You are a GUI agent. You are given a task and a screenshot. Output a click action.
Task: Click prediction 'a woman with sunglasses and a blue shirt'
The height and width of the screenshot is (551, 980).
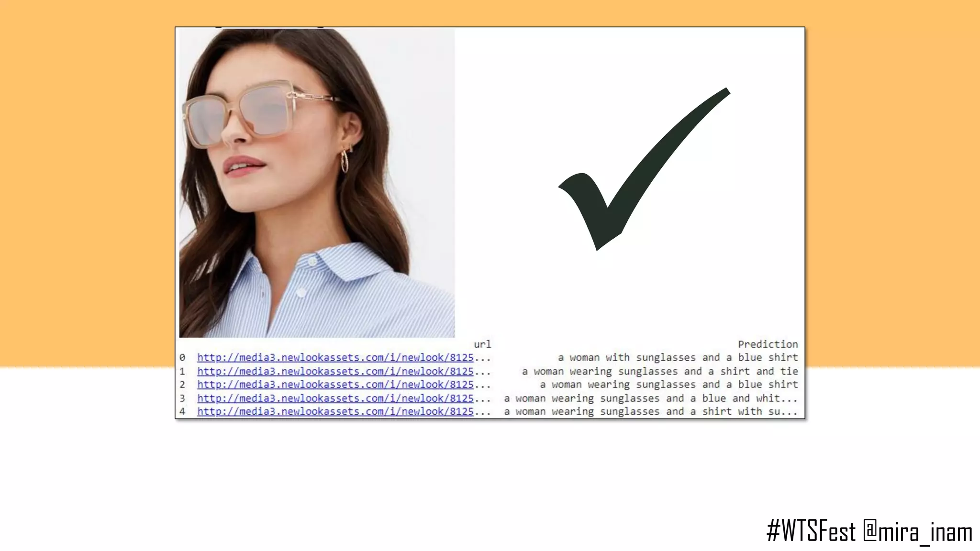(x=678, y=358)
